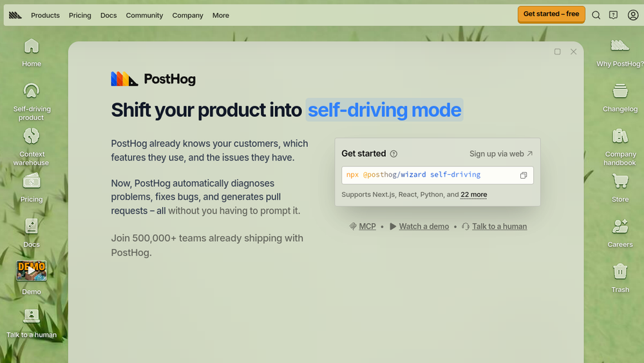
Task: Open the Home desktop icon
Action: [31, 53]
